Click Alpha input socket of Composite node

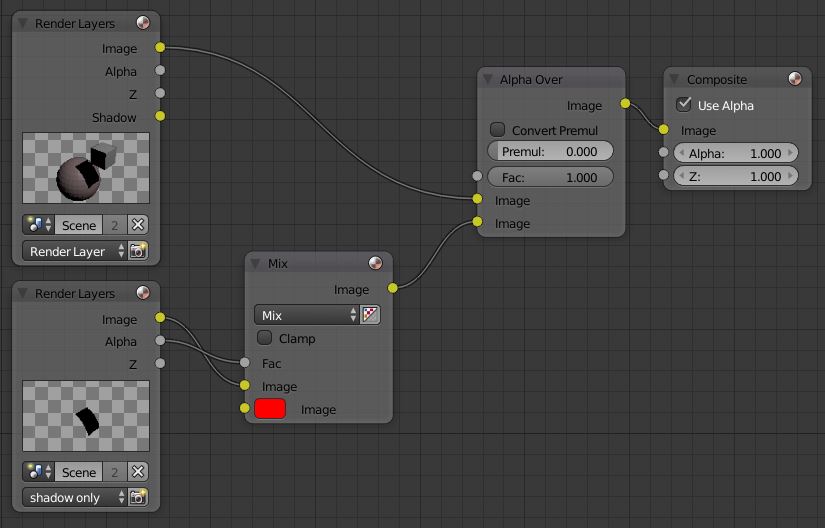(x=663, y=152)
